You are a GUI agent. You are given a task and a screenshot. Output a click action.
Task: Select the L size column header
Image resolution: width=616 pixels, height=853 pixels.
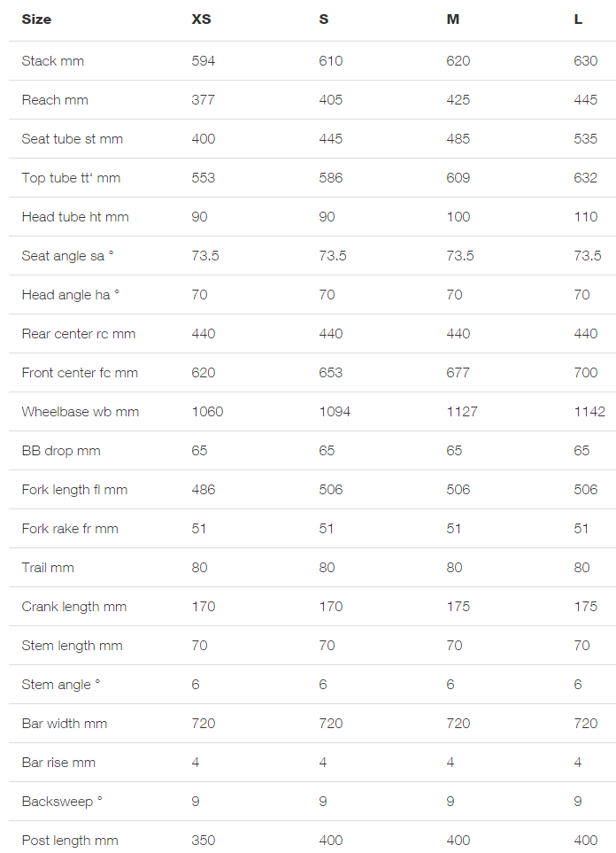coord(578,19)
